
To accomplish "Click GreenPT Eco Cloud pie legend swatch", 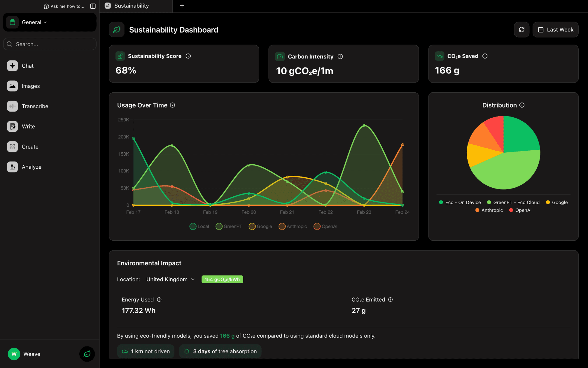I will [x=489, y=202].
